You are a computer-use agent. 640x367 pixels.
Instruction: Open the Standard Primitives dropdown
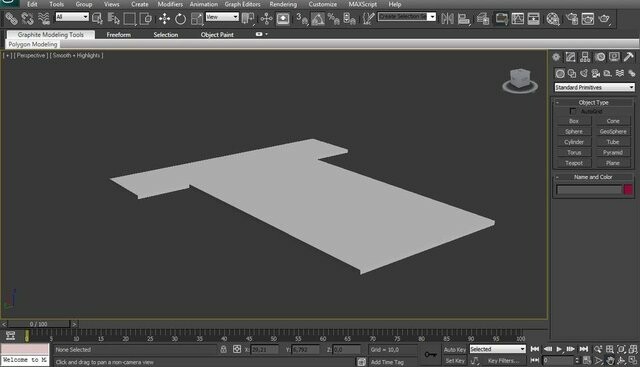(x=594, y=87)
